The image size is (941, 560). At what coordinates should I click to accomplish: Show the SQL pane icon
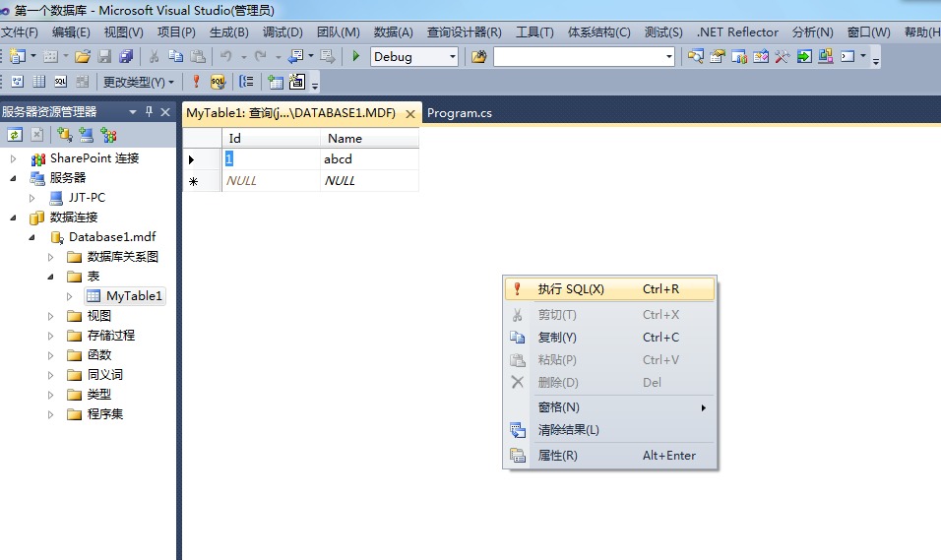(61, 82)
